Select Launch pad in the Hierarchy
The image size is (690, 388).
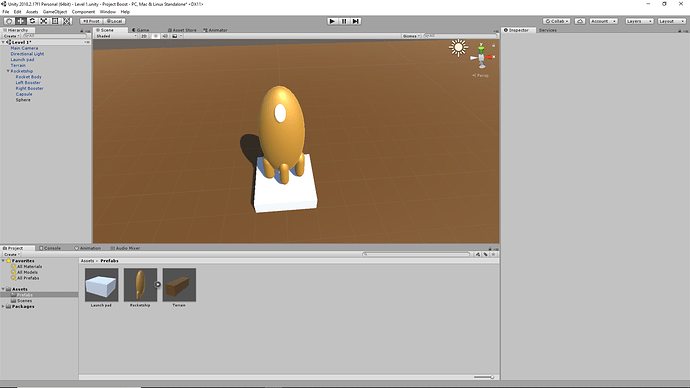22,60
